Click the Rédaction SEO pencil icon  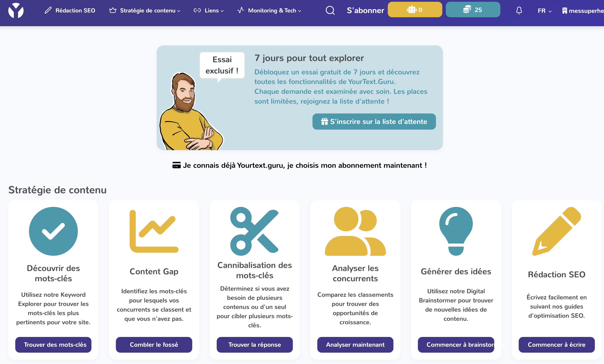(48, 9)
